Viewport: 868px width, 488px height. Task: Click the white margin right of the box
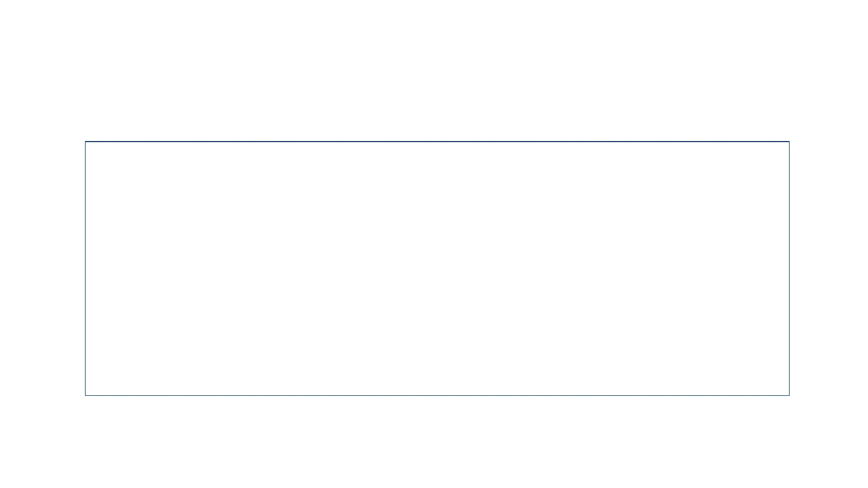click(x=829, y=269)
